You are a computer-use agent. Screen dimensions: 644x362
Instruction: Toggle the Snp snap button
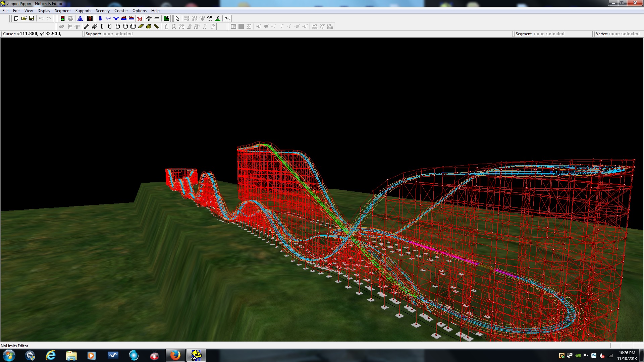[228, 18]
